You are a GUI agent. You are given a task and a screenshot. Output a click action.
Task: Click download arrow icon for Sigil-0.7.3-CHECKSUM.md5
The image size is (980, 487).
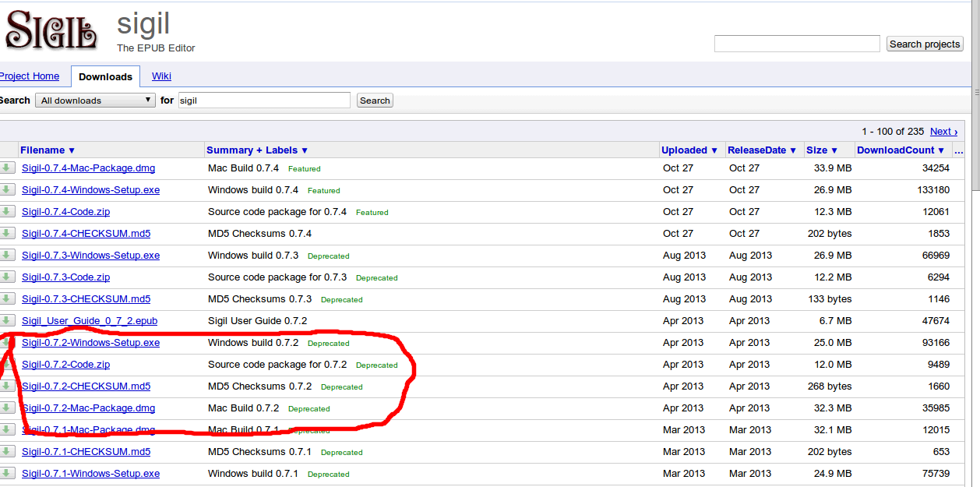pyautogui.click(x=8, y=298)
